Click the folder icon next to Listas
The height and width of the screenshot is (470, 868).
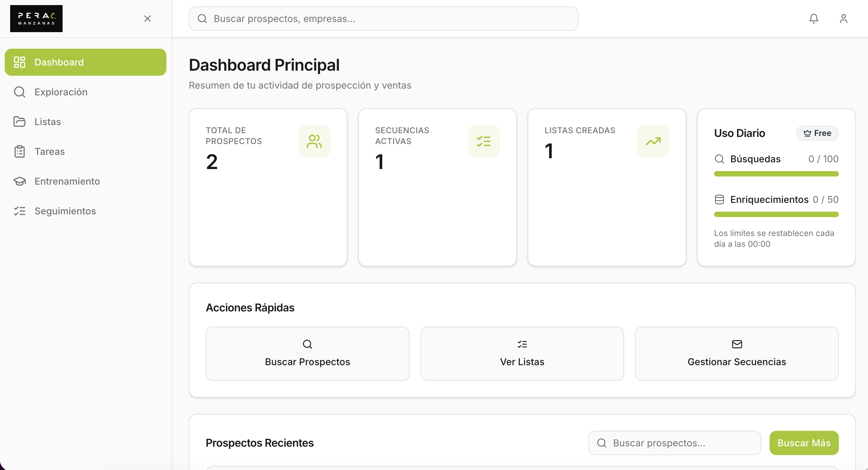click(x=20, y=121)
